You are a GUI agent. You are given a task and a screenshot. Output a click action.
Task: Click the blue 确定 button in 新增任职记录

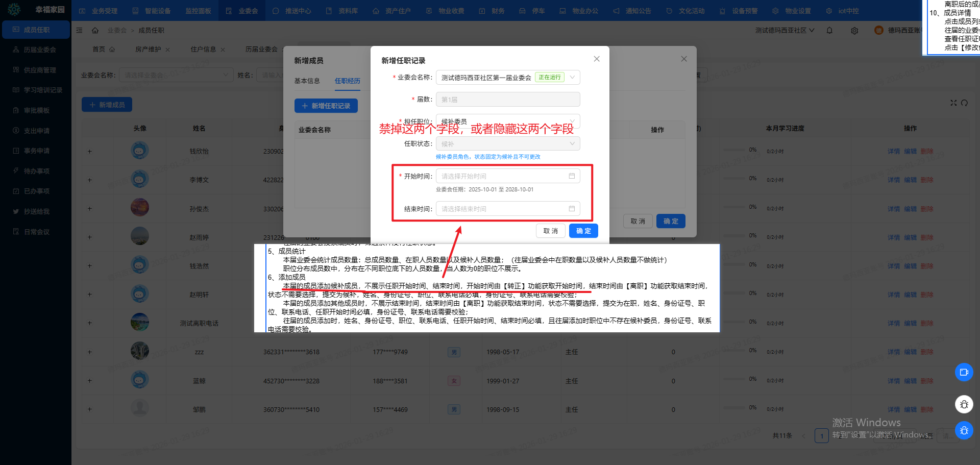[583, 231]
